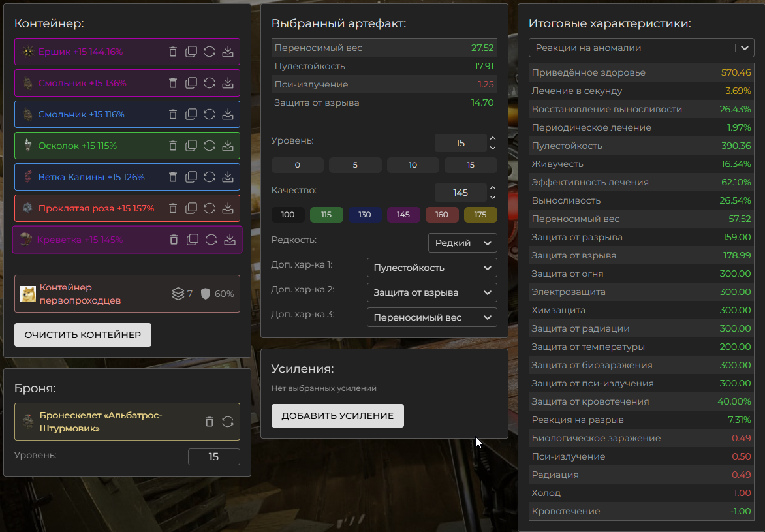Click the Кровотечение -1.00 result row

(x=641, y=512)
